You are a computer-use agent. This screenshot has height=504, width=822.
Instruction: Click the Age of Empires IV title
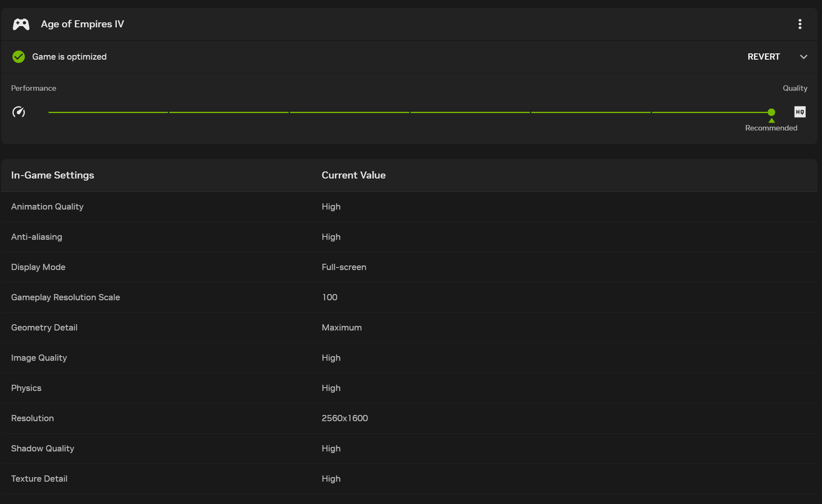(x=82, y=24)
